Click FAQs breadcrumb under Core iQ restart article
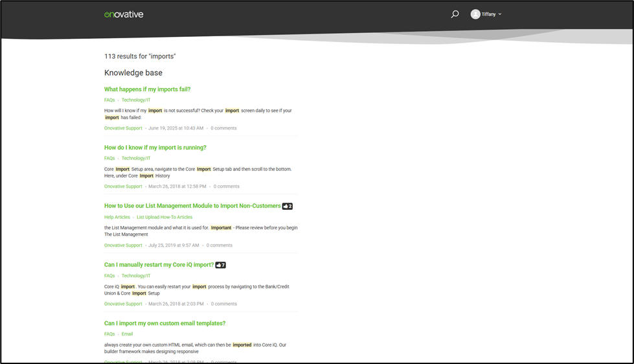Image resolution: width=634 pixels, height=364 pixels. 109,276
